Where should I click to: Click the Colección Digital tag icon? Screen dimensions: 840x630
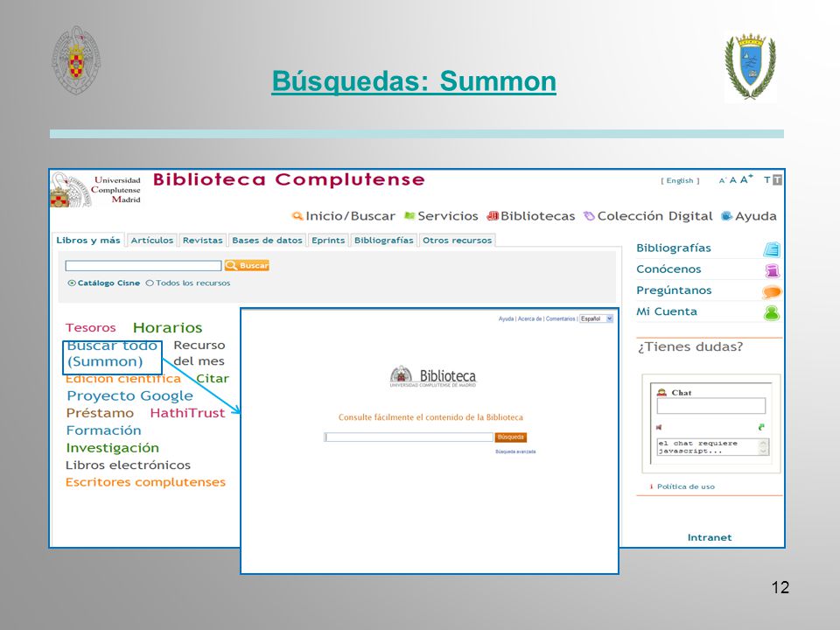coord(589,216)
